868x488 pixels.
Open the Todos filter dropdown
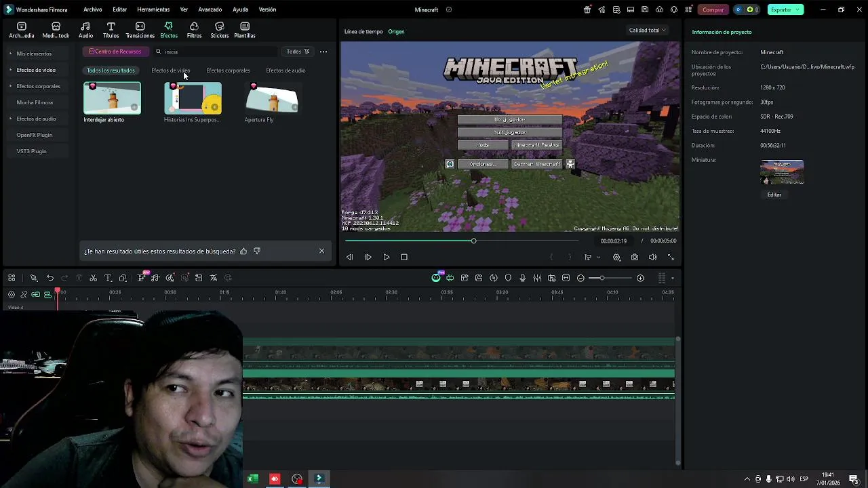click(298, 52)
